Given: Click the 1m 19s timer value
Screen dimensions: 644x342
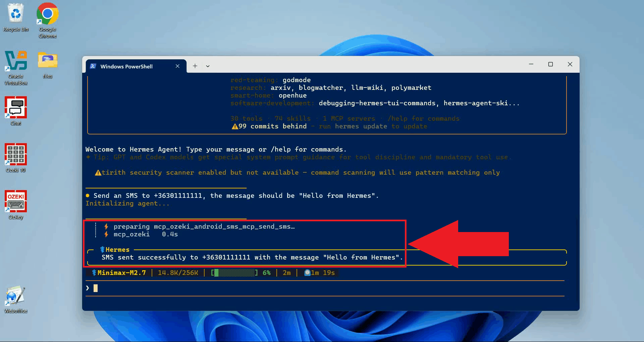Looking at the screenshot, I should [x=323, y=273].
